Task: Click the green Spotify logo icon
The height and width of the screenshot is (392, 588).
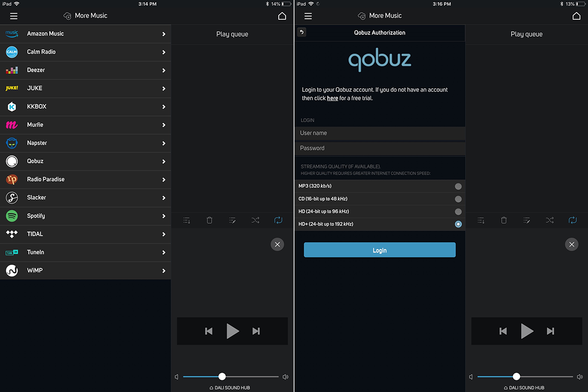Action: [x=12, y=216]
